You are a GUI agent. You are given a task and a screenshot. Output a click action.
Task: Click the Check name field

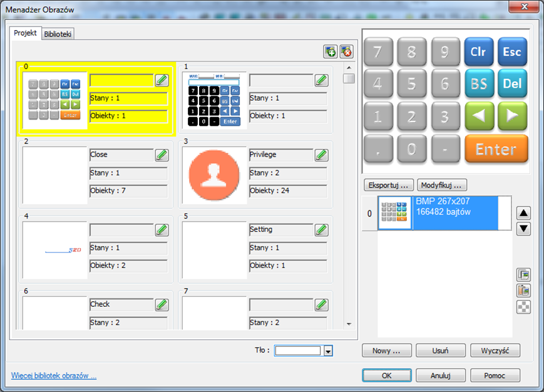(x=121, y=304)
